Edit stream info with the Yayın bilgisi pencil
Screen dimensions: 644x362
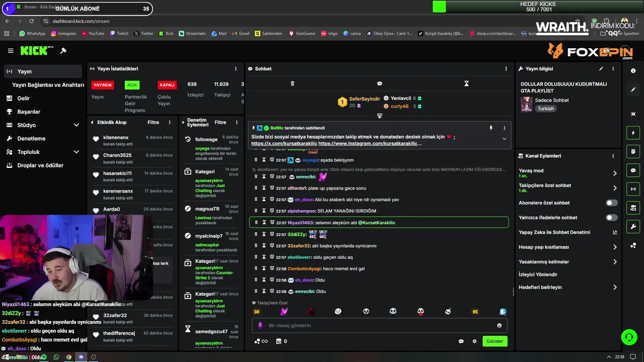[x=601, y=69]
